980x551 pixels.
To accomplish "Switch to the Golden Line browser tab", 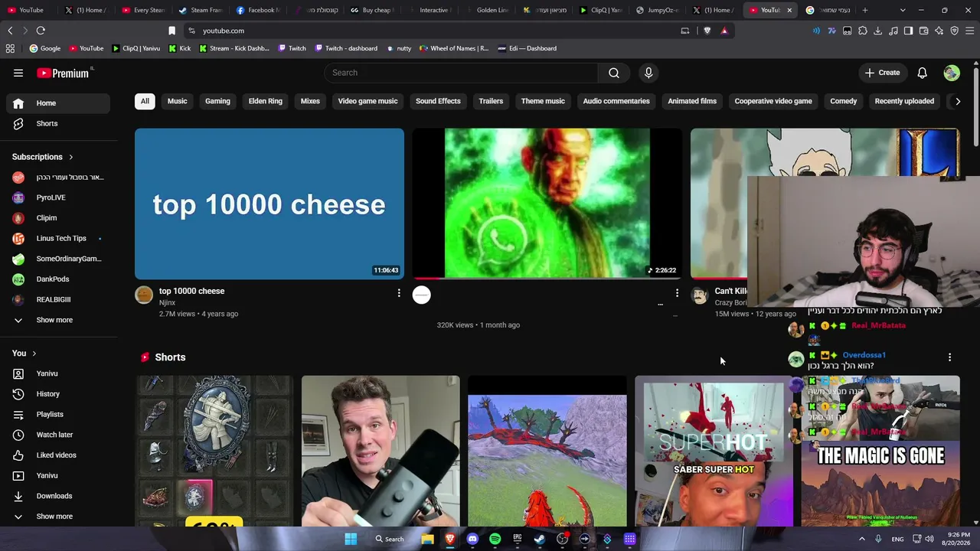I will click(x=485, y=10).
